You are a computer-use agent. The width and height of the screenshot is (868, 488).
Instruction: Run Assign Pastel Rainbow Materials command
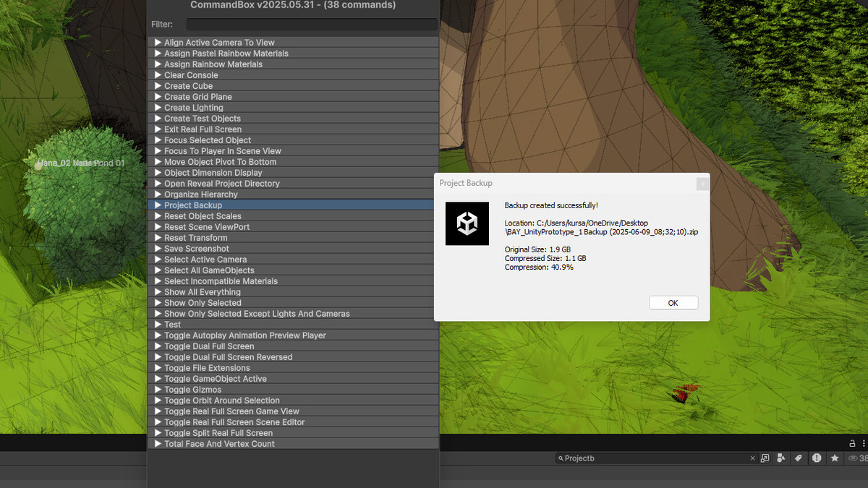point(293,53)
